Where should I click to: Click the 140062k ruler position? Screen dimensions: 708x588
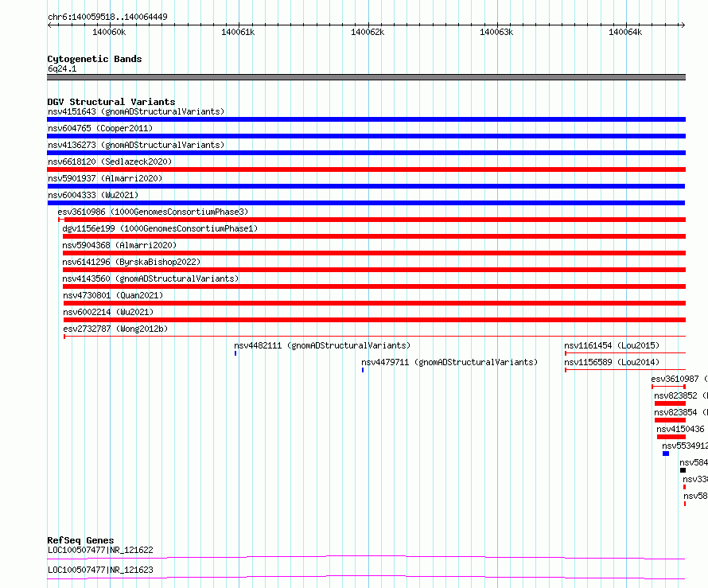(368, 32)
